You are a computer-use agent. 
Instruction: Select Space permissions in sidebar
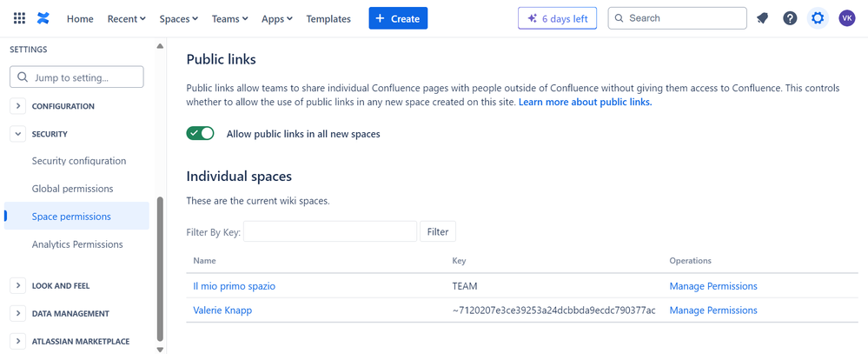tap(77, 216)
